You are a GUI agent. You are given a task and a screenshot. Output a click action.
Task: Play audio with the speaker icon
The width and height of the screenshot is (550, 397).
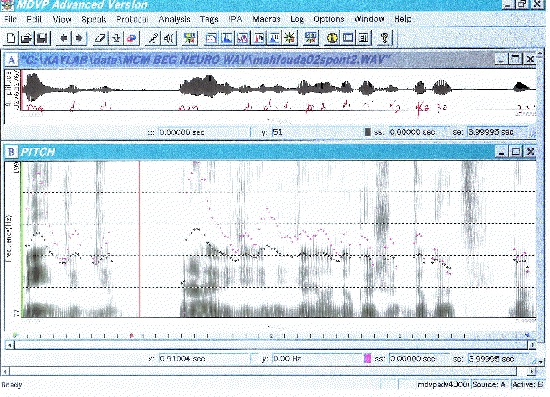coord(169,38)
